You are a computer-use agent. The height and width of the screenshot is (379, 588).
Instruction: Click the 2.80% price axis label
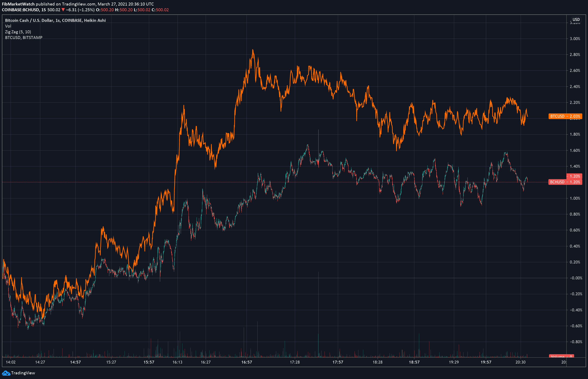[x=575, y=55]
